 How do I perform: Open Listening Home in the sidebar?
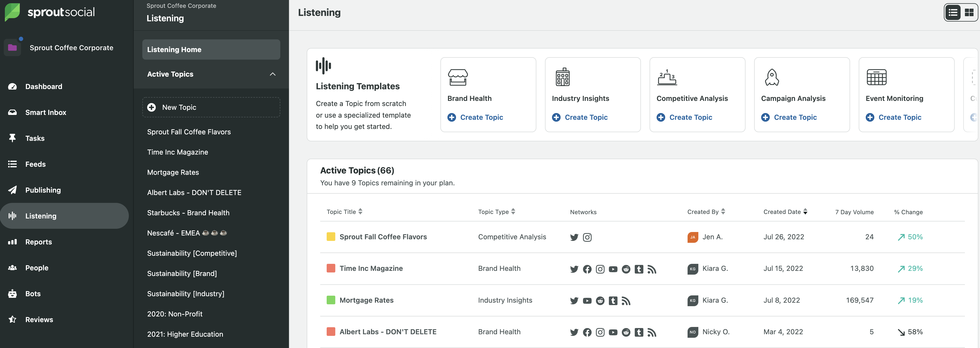(211, 49)
